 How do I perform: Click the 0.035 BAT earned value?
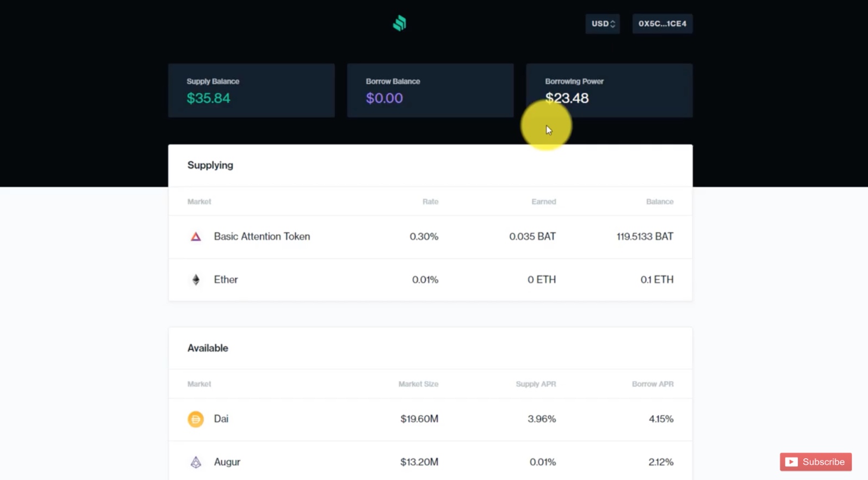tap(532, 237)
